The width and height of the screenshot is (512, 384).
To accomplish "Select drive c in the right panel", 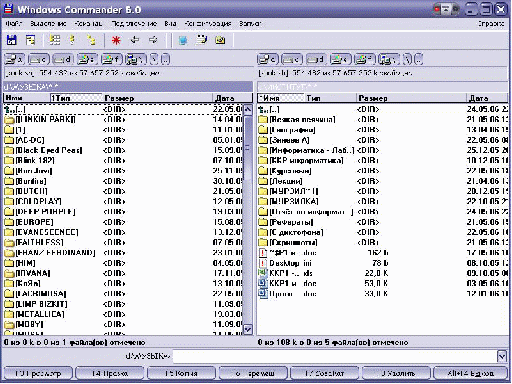I will (292, 59).
